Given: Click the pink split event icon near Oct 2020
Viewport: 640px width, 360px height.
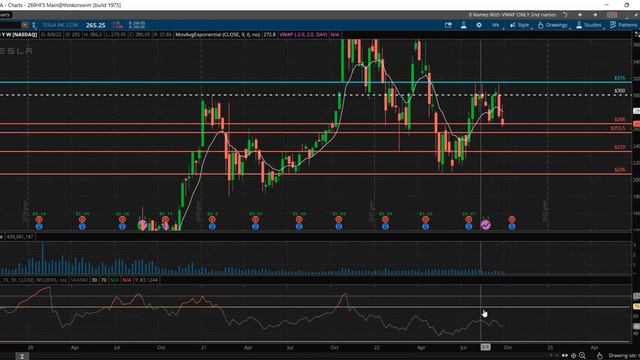Looking at the screenshot, I should pyautogui.click(x=142, y=225).
